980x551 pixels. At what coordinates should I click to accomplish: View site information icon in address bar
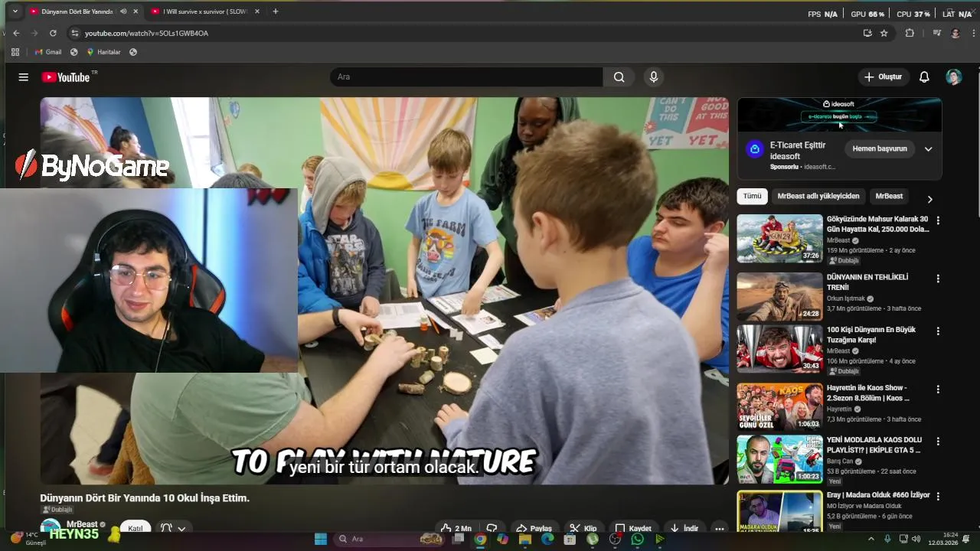pos(74,33)
